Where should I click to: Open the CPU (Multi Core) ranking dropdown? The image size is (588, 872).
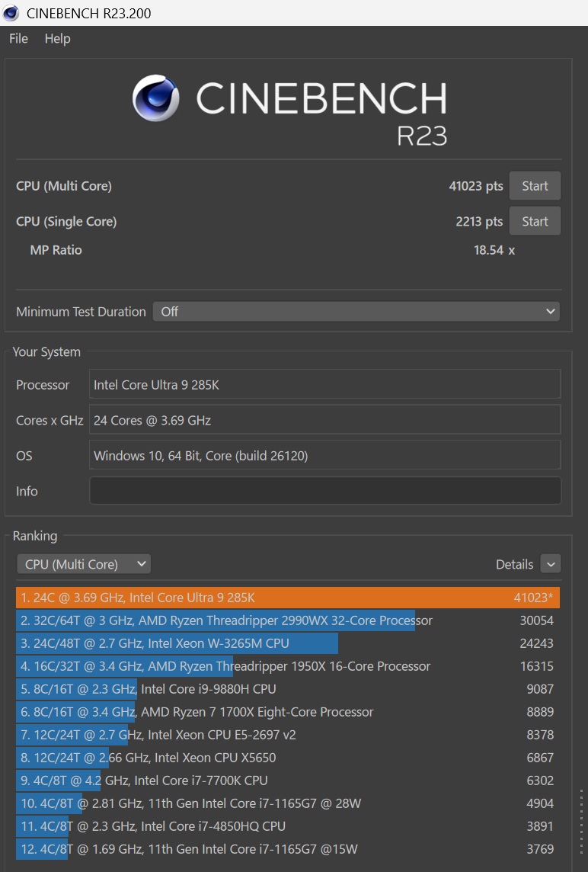[x=84, y=564]
